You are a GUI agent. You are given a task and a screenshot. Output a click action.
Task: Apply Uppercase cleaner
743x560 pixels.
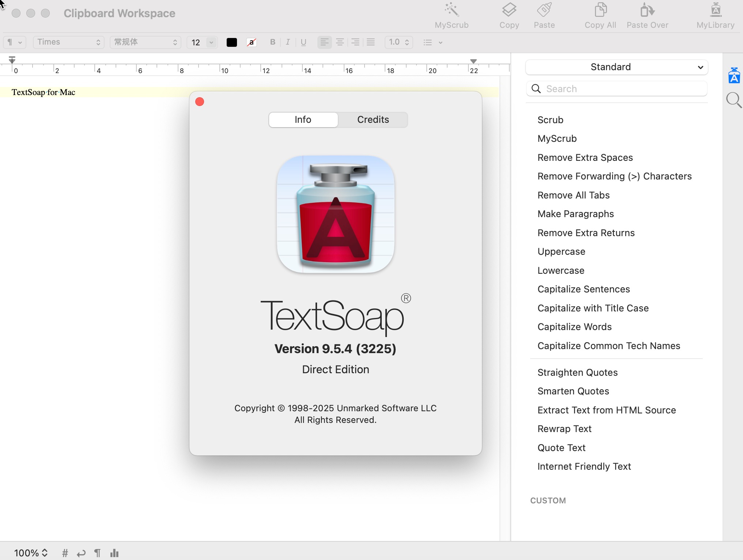(x=561, y=251)
